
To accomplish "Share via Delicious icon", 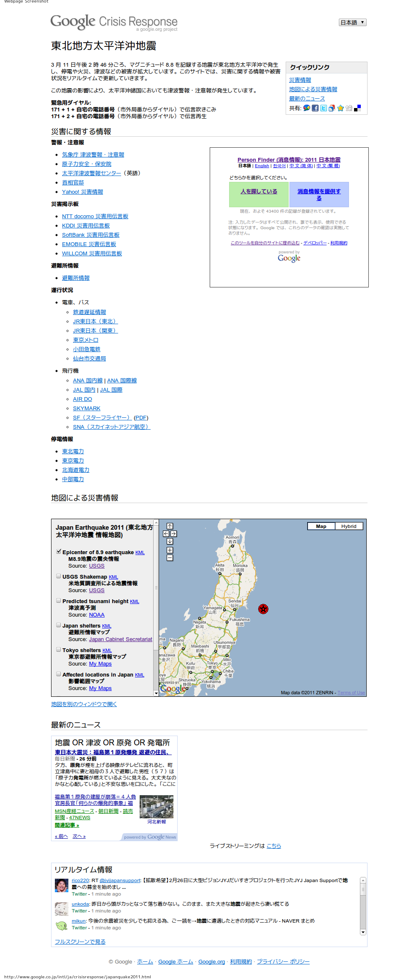I will (357, 108).
